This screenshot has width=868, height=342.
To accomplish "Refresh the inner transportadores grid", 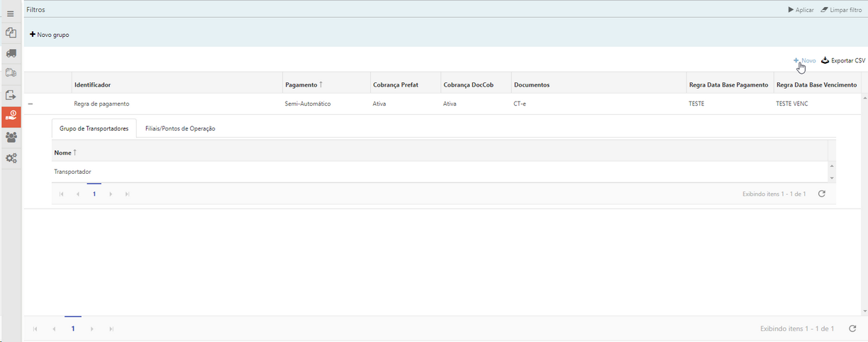I will coord(821,194).
